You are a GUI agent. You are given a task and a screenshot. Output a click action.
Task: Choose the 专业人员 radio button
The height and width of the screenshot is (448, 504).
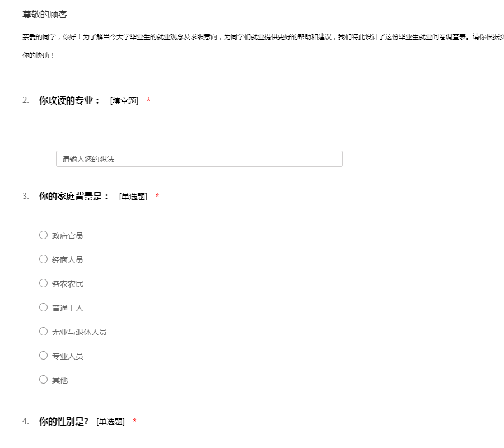click(x=43, y=356)
